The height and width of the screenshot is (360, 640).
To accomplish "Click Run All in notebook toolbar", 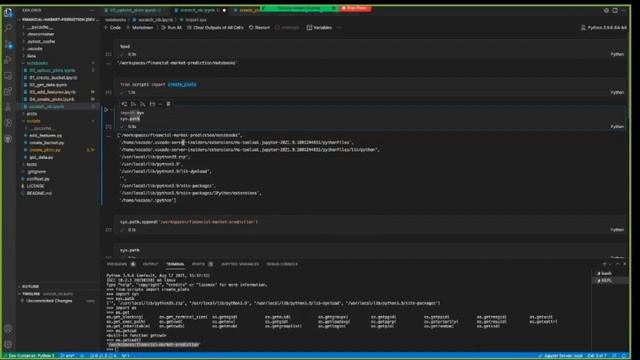I will 171,28.
